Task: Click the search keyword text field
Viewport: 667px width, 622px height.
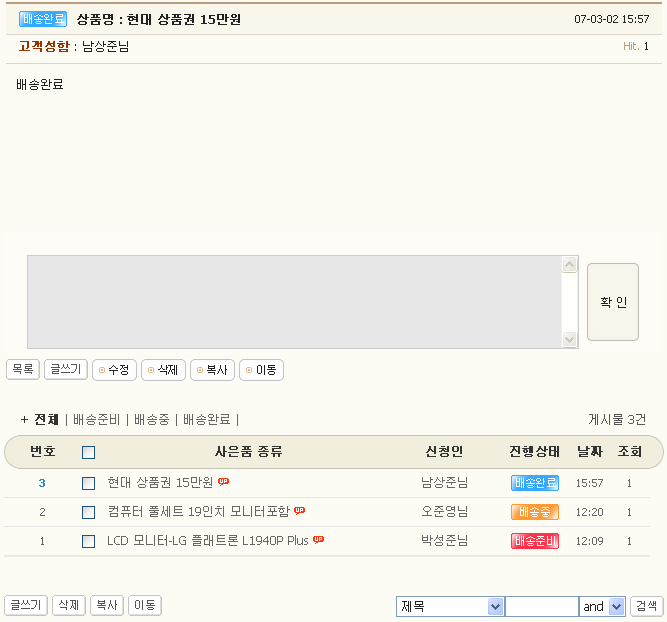Action: (541, 607)
